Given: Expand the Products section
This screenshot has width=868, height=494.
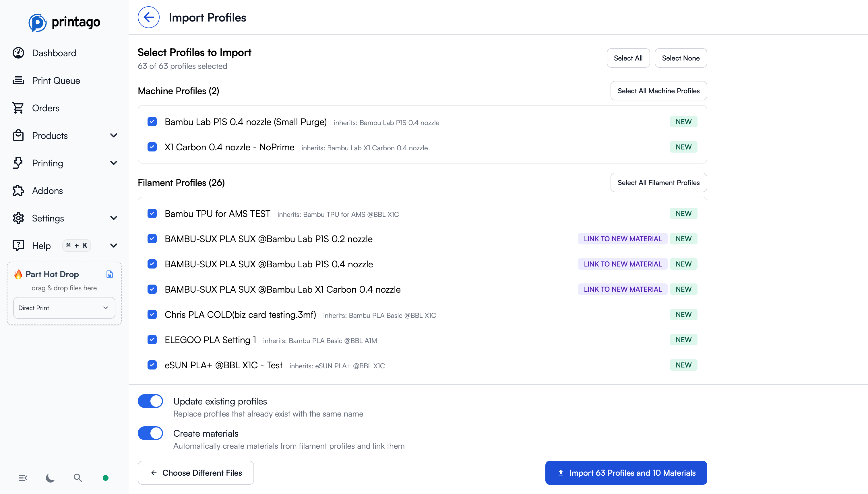Looking at the screenshot, I should click(x=114, y=135).
